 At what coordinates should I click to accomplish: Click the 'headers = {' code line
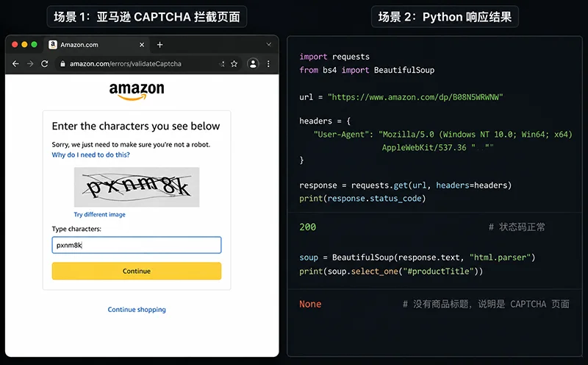pyautogui.click(x=325, y=121)
